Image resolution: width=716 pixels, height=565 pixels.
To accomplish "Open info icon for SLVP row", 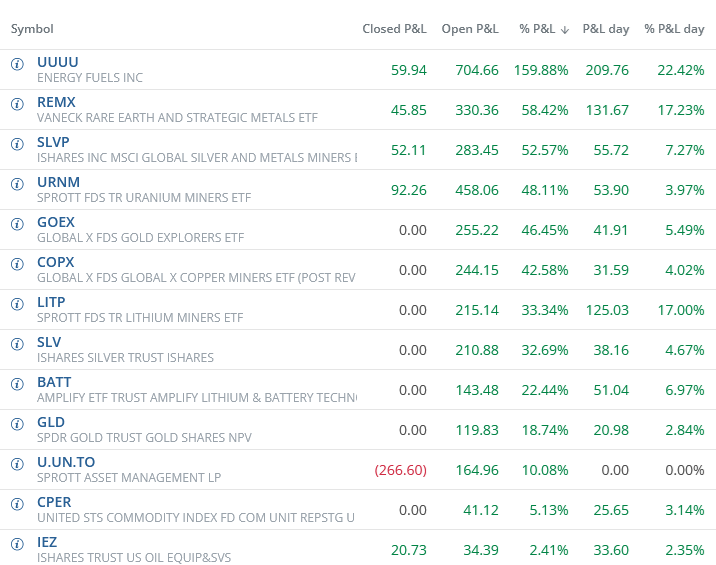I will [17, 144].
